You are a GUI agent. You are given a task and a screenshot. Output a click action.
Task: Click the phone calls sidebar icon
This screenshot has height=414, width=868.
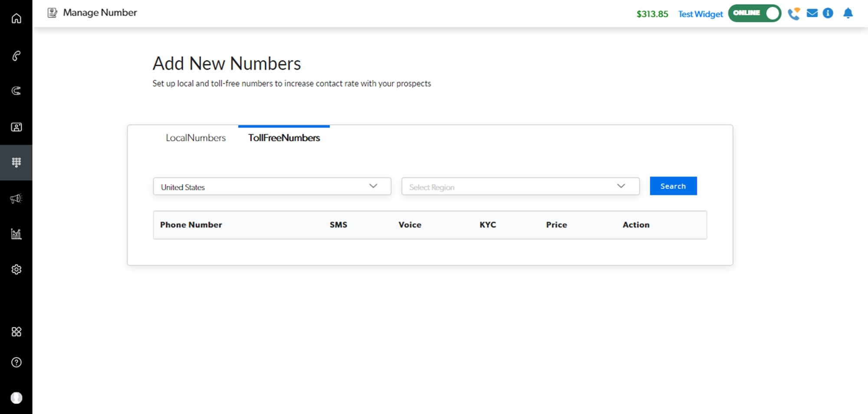tap(16, 56)
